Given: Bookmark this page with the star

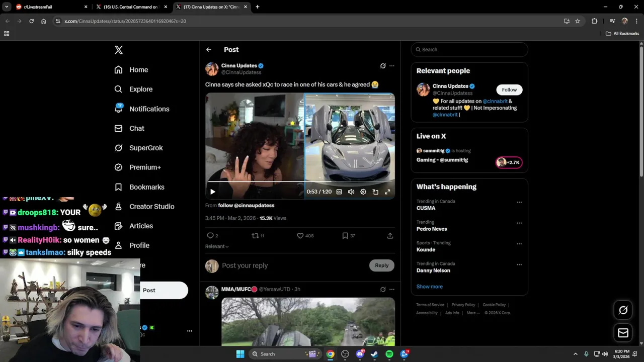Looking at the screenshot, I should [578, 21].
